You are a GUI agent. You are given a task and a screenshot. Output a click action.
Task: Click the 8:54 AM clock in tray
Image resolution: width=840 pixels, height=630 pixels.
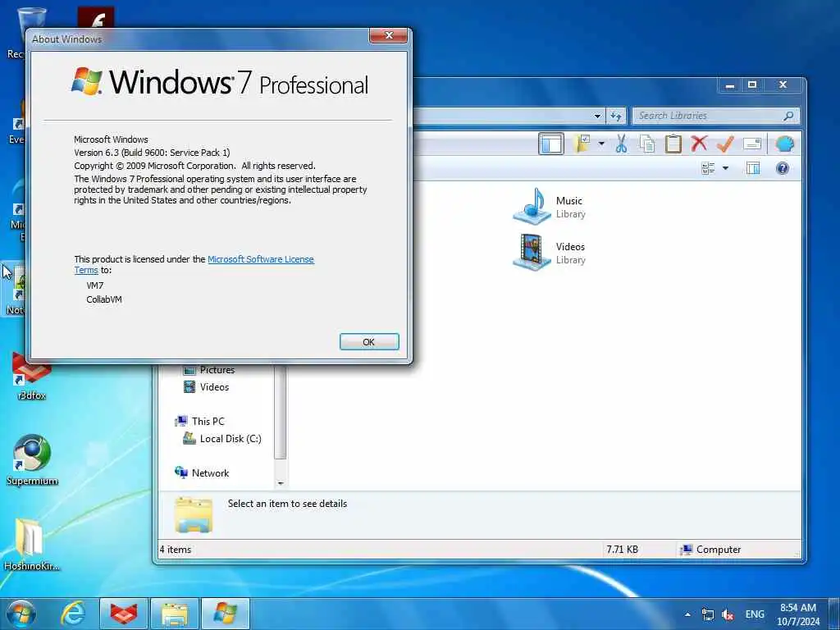[x=798, y=608]
